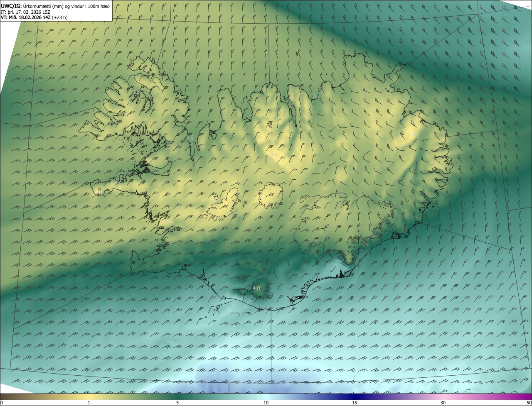
Task: Click the 4.0 value label near the south coast
Action: pos(256,288)
